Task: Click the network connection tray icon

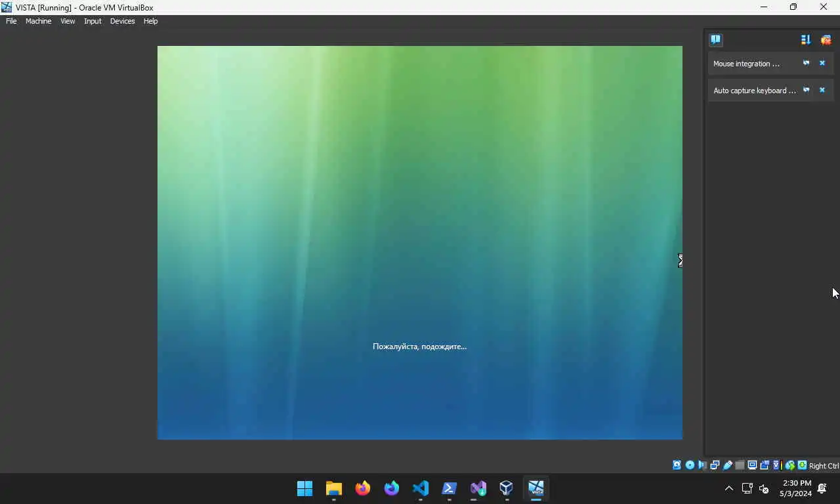Action: (x=747, y=488)
